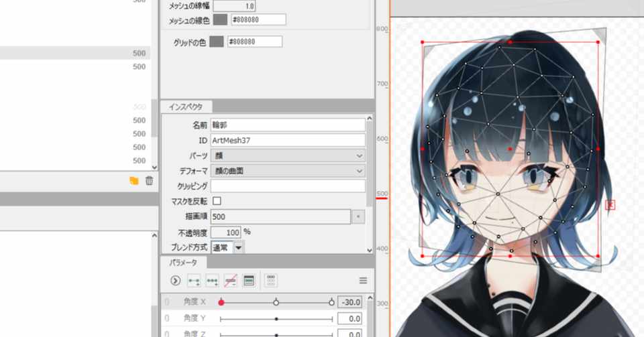Click the 角度 Y parameter label
644x337 pixels.
coord(195,318)
